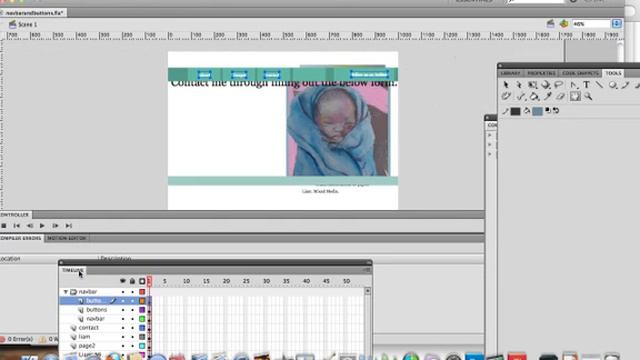The image size is (640, 360).
Task: Click the zoom percentage input field
Action: click(591, 24)
